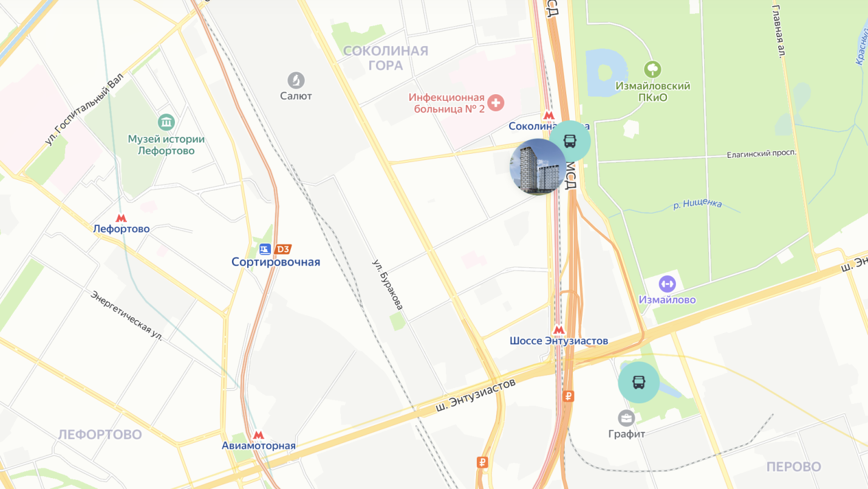This screenshot has height=489, width=868.
Task: Open the Графит briefcase icon
Action: [626, 418]
